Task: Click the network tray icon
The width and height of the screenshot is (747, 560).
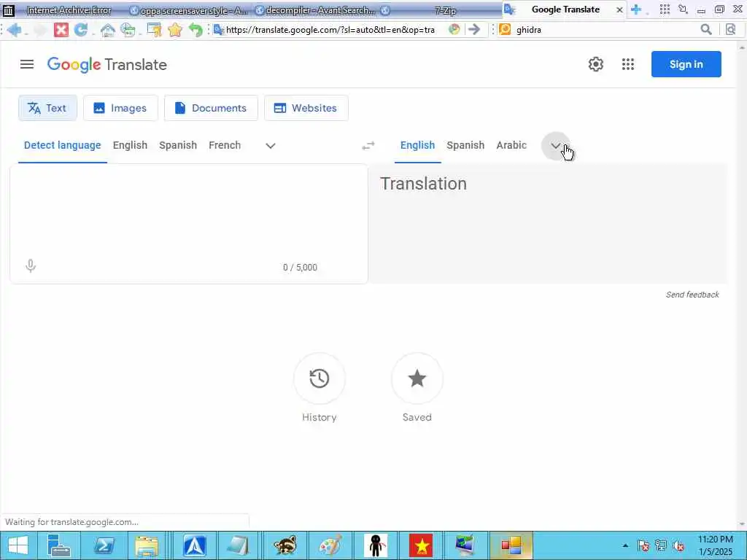Action: pyautogui.click(x=661, y=545)
